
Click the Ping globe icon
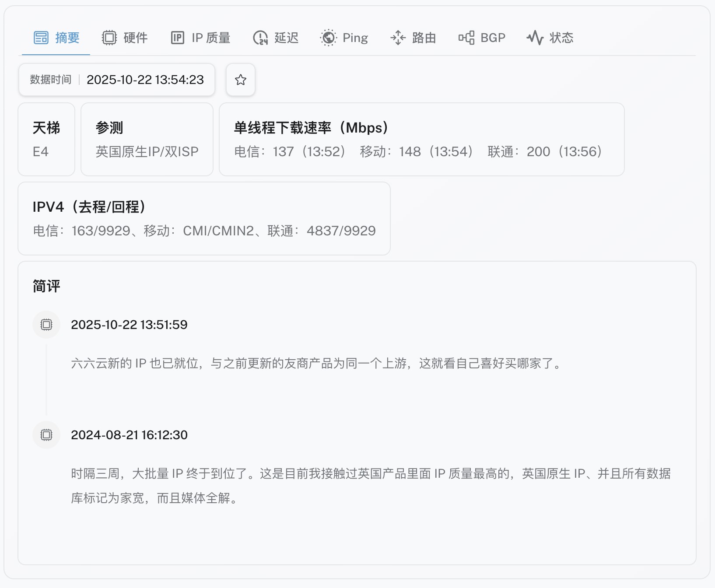click(x=328, y=38)
